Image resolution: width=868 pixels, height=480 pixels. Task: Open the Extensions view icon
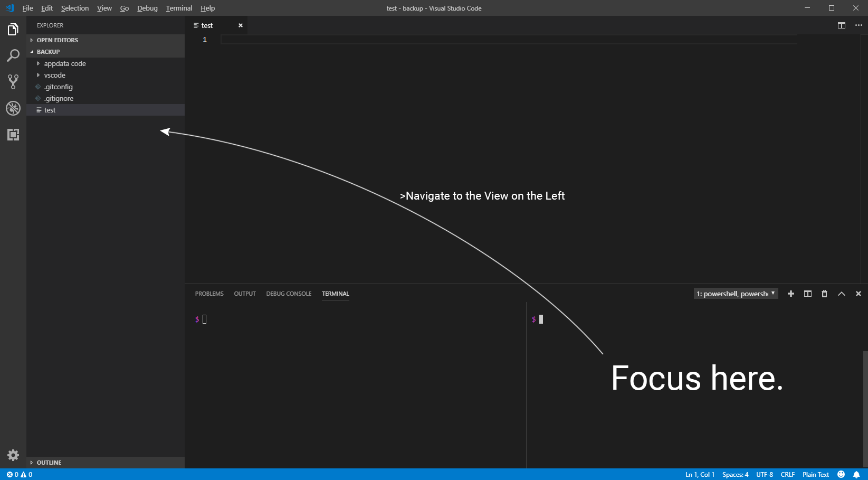point(13,135)
